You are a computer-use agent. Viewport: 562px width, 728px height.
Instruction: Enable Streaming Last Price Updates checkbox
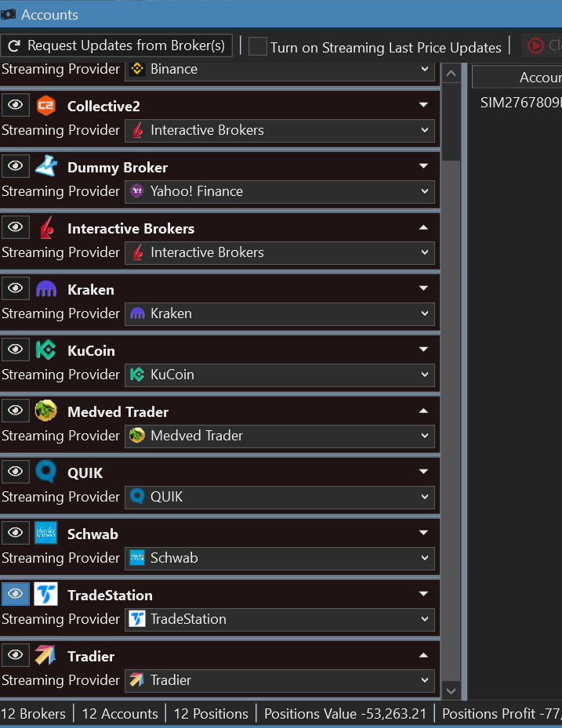[258, 46]
